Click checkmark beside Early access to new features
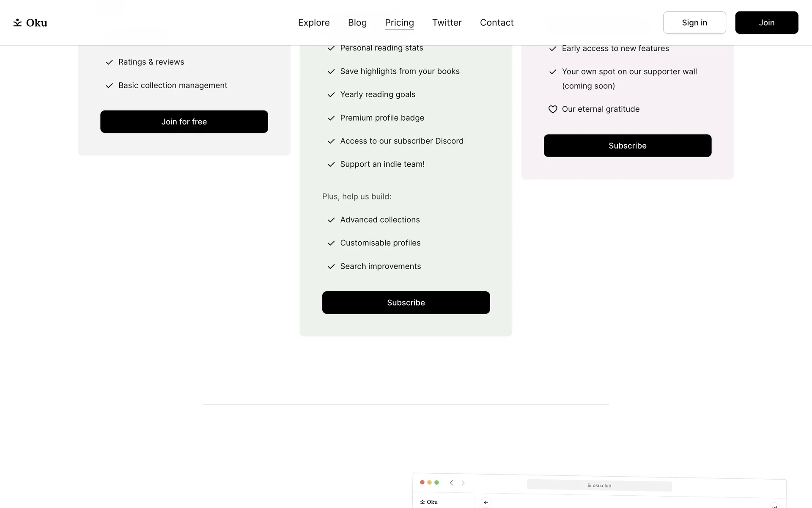 (x=553, y=49)
